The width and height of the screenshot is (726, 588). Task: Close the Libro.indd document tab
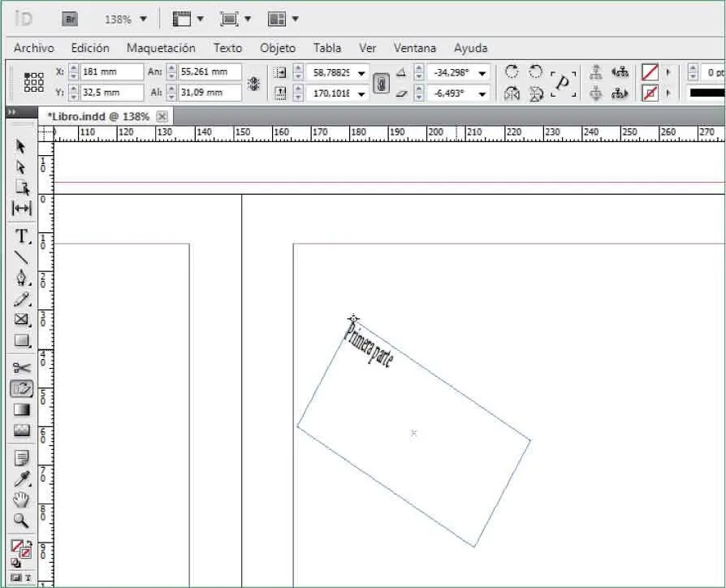pos(162,117)
